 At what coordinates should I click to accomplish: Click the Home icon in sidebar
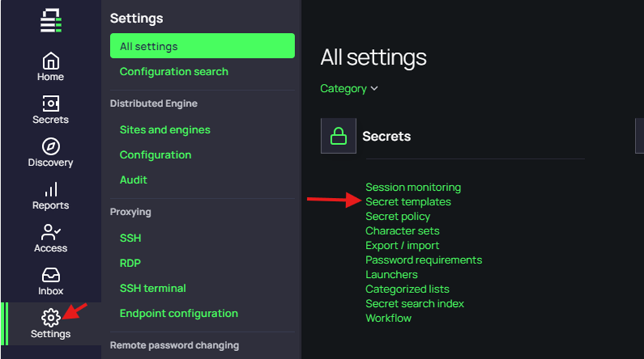click(50, 61)
